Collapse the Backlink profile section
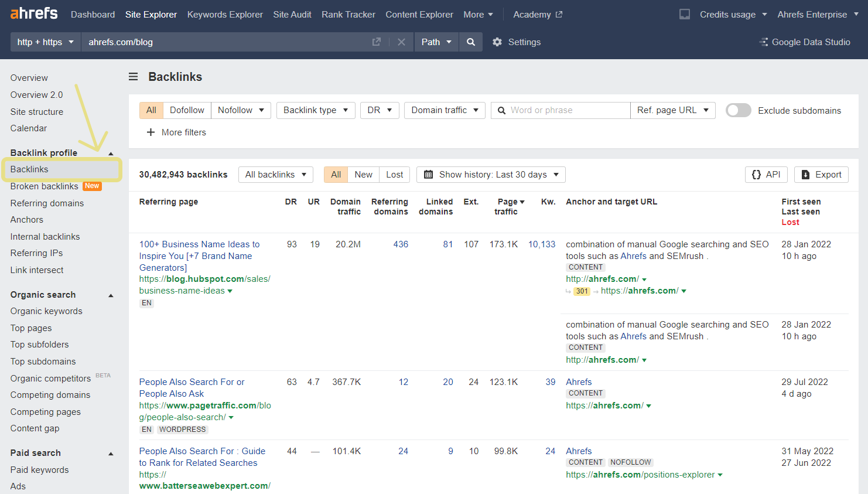 [x=111, y=154]
